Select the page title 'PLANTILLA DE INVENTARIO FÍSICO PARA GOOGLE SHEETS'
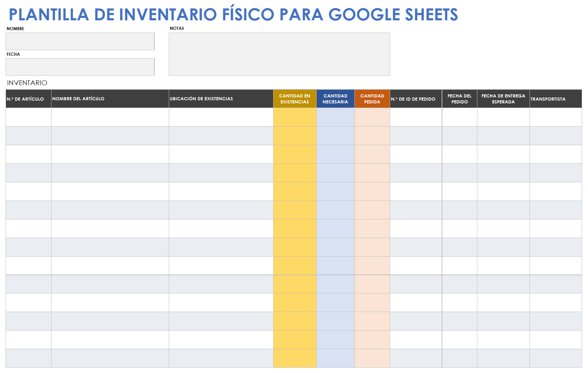 (x=233, y=15)
